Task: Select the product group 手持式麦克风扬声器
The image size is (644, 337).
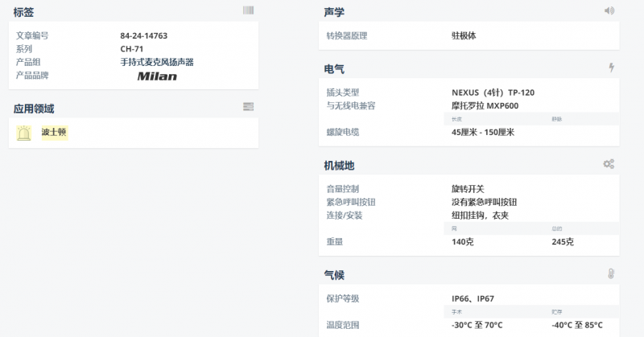Action: [x=157, y=62]
